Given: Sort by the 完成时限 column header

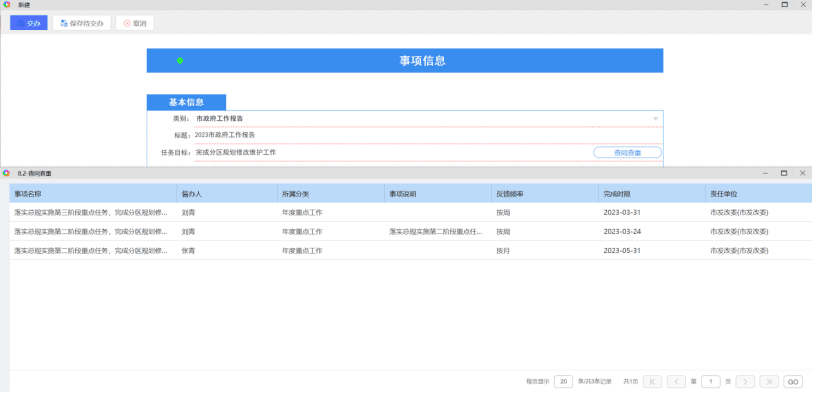Looking at the screenshot, I should tap(652, 193).
